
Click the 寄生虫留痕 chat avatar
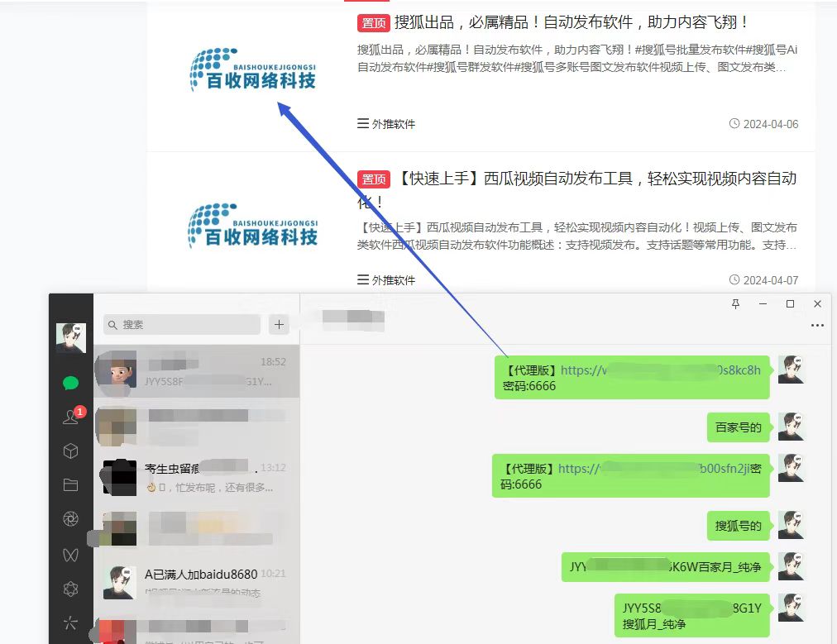pyautogui.click(x=120, y=477)
